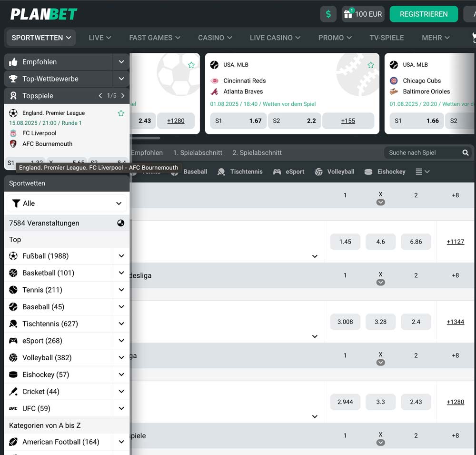Click the Premier League football icon
476x455 pixels.
coord(13,113)
